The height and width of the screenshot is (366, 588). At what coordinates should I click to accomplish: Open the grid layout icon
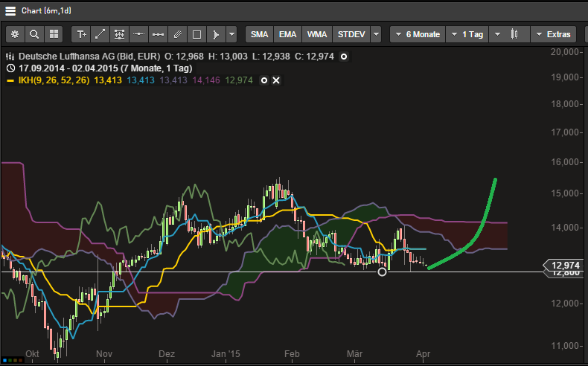point(54,34)
